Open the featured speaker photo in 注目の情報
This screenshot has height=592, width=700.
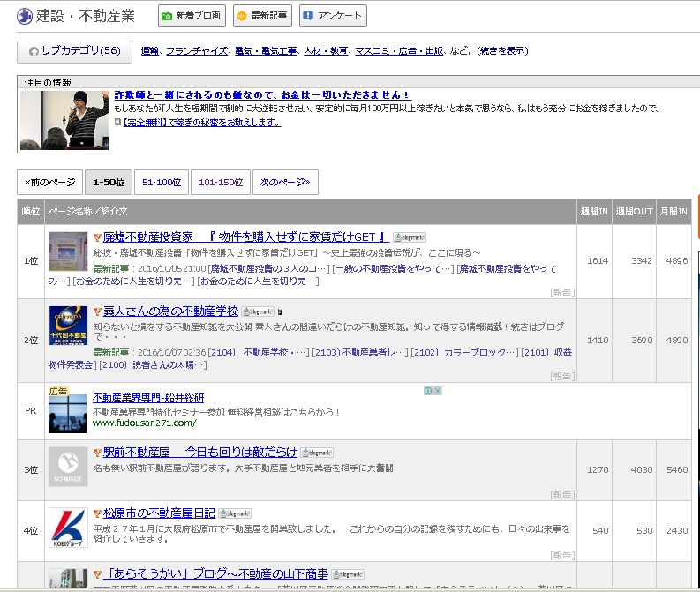point(64,120)
